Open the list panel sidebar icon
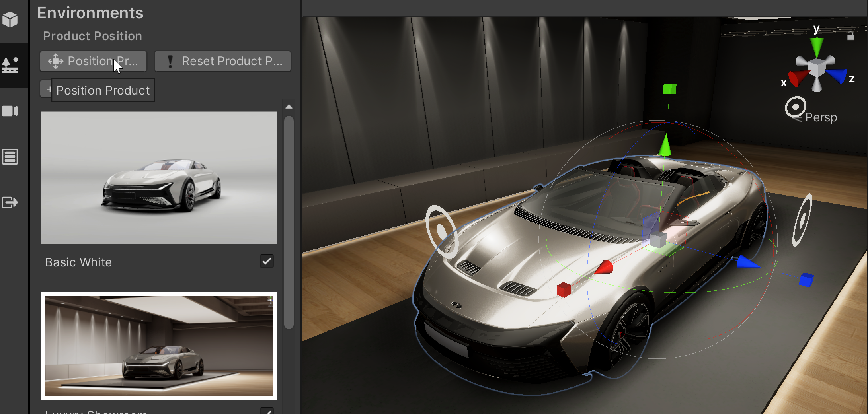The height and width of the screenshot is (414, 868). point(10,157)
